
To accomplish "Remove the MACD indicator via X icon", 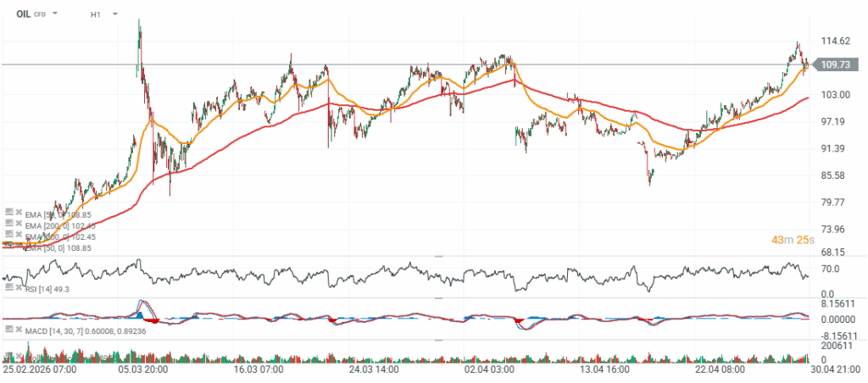I will (x=19, y=329).
